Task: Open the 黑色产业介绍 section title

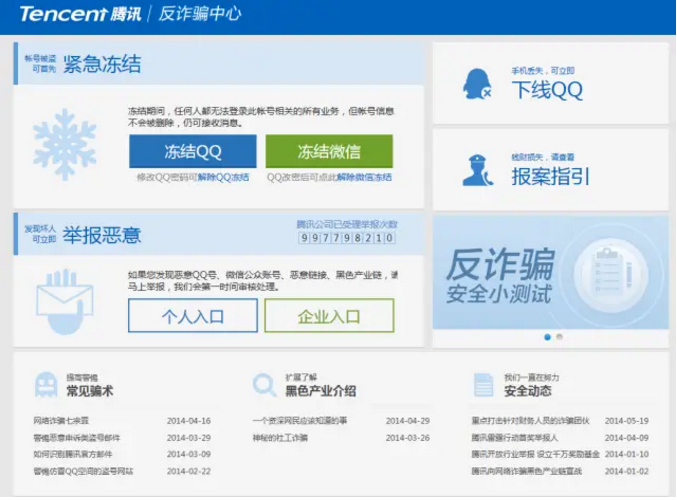Action: (x=320, y=391)
